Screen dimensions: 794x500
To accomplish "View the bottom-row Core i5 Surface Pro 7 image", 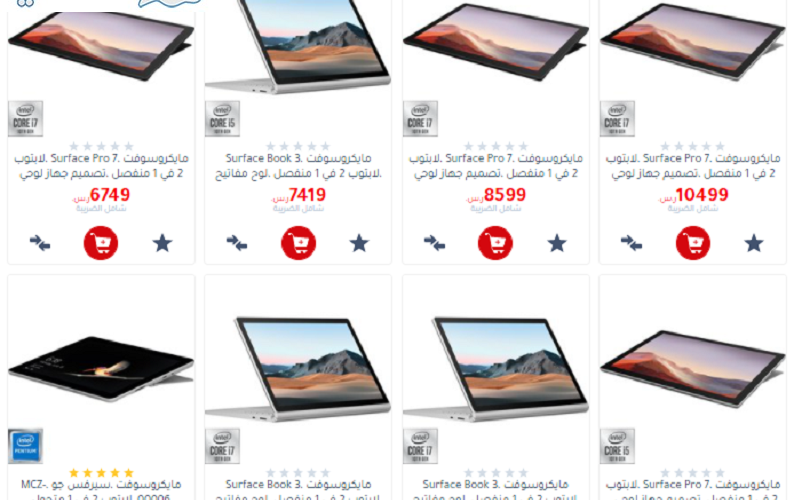I will point(693,369).
